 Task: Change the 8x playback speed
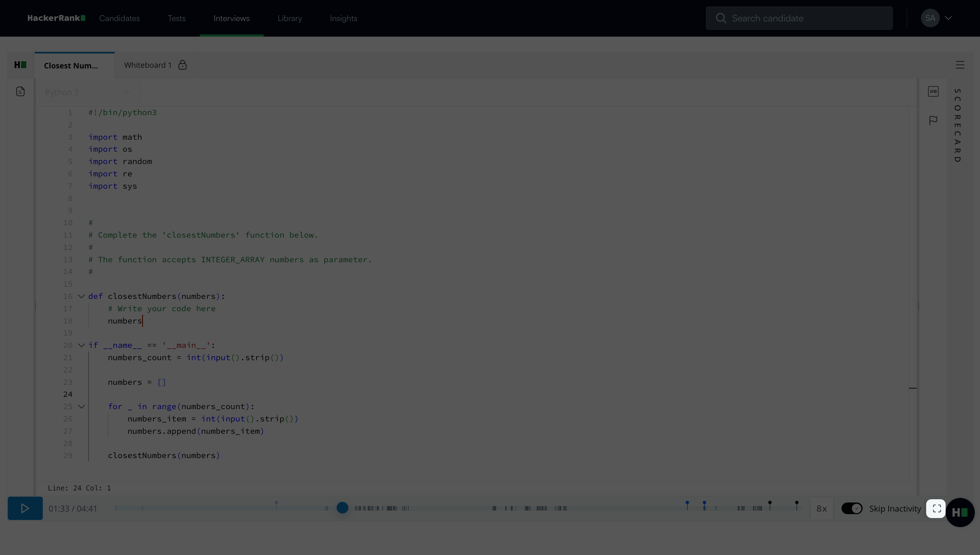pos(821,509)
